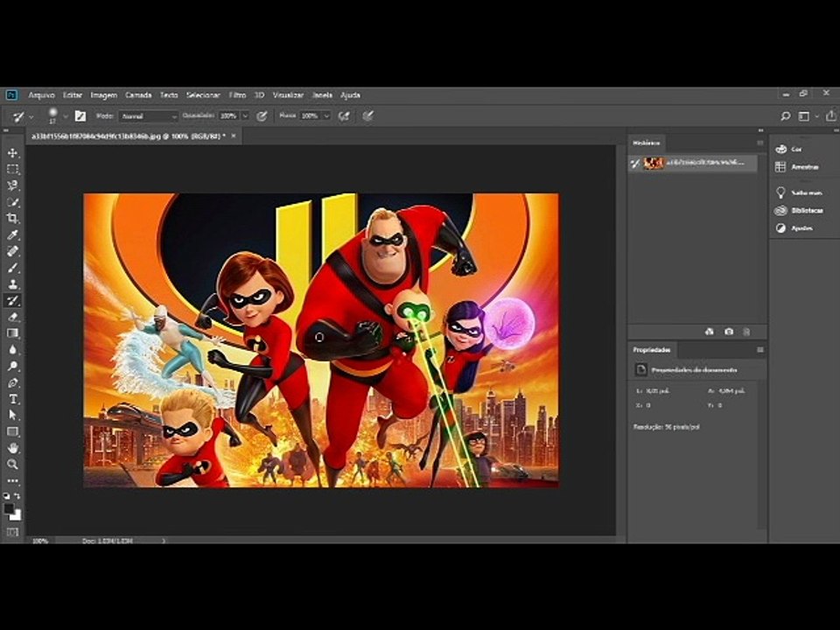Viewport: 840px width, 630px height.
Task: Select the Blur tool
Action: pos(12,349)
